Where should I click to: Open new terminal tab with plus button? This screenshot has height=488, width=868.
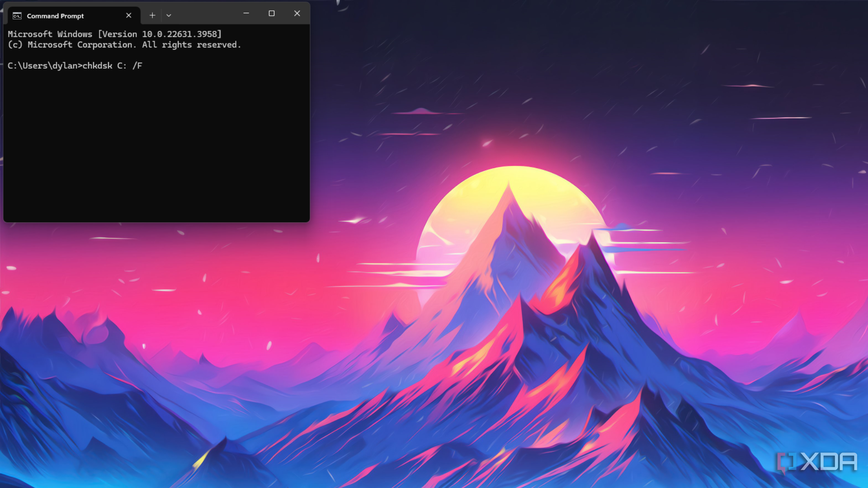click(x=152, y=15)
